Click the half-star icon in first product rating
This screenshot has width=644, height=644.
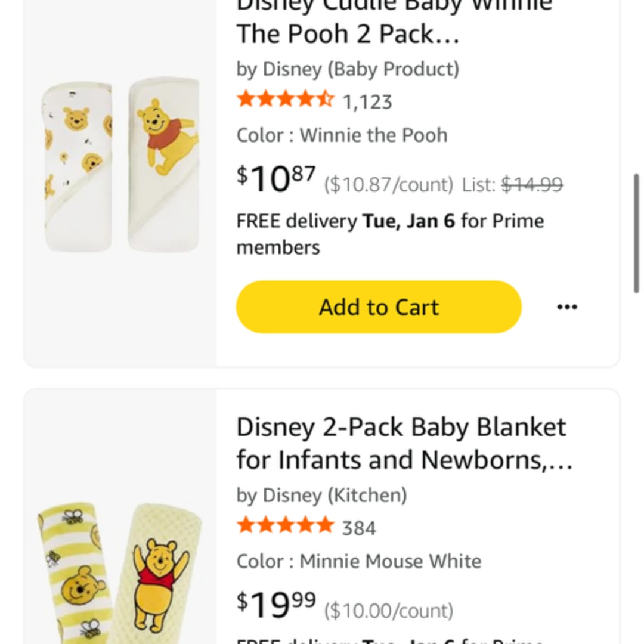point(326,98)
